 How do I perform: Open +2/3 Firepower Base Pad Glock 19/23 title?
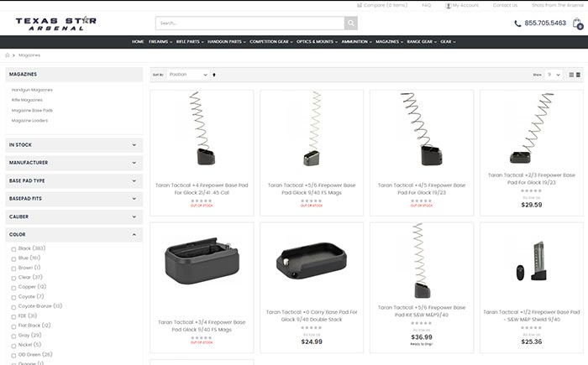[x=532, y=179]
